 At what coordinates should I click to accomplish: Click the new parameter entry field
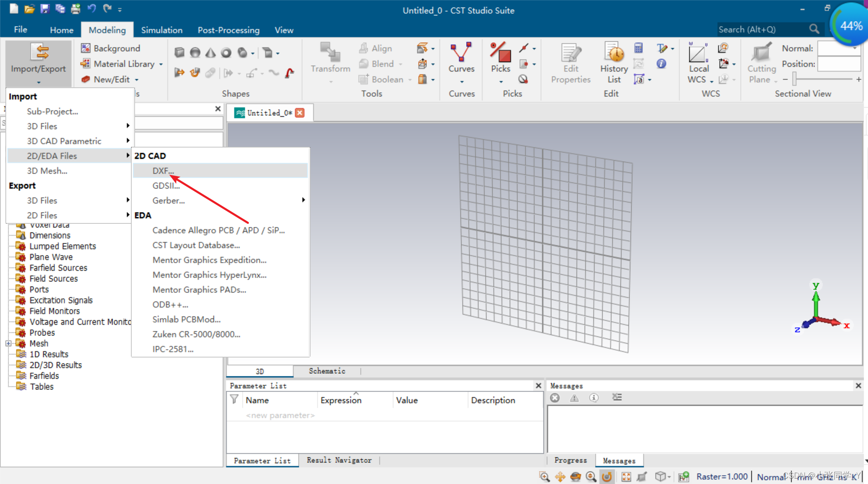280,415
